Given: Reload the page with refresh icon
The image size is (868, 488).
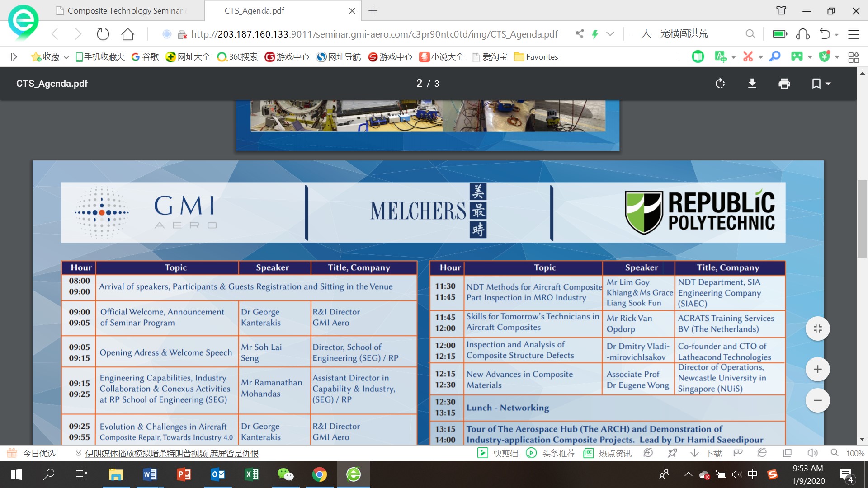Looking at the screenshot, I should (x=103, y=34).
